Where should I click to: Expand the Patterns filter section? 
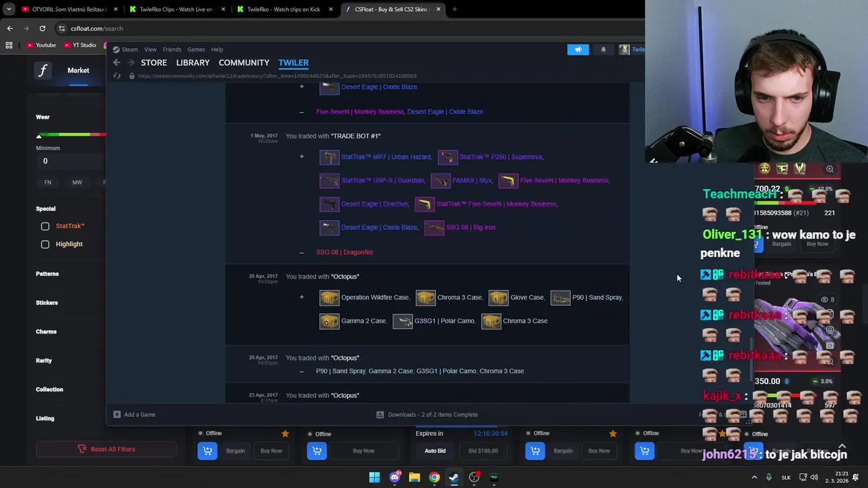click(x=47, y=274)
